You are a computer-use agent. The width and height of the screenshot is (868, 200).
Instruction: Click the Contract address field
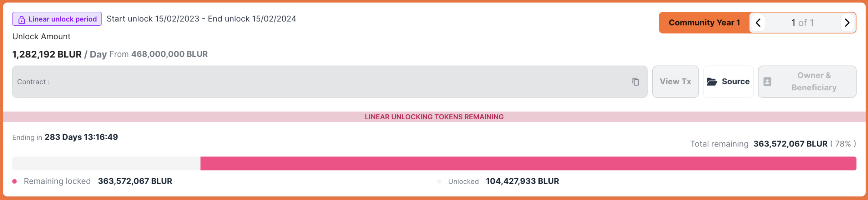(330, 82)
